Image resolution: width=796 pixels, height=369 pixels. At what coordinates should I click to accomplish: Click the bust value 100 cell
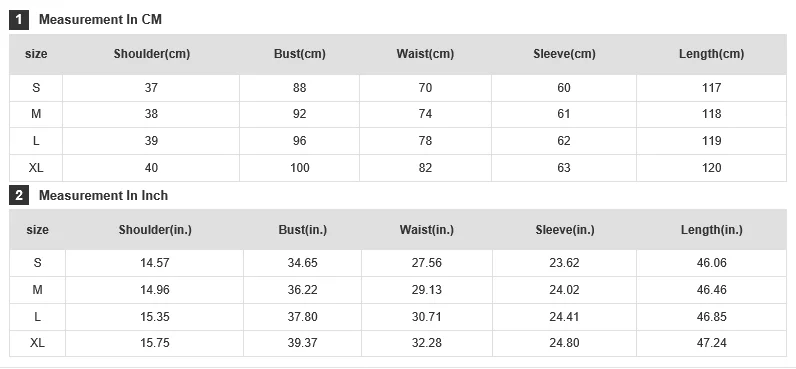[x=300, y=168]
